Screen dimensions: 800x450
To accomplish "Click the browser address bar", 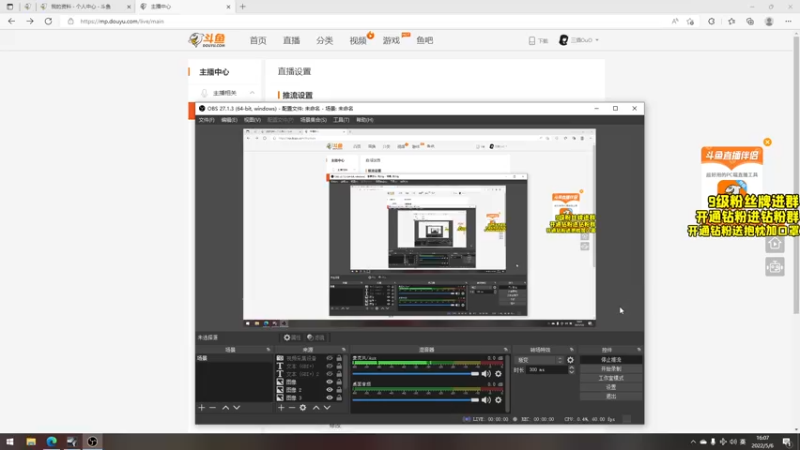I will [367, 21].
